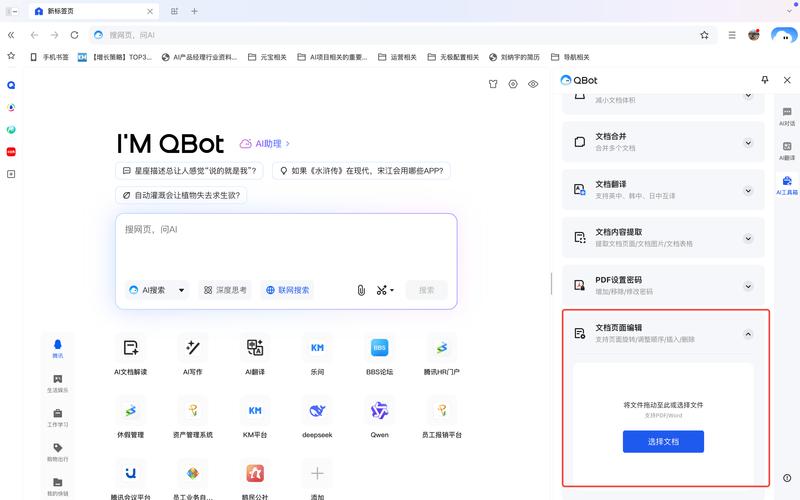Open the 员工报销平台 shortcut
Image resolution: width=800 pixels, height=500 pixels.
[442, 418]
